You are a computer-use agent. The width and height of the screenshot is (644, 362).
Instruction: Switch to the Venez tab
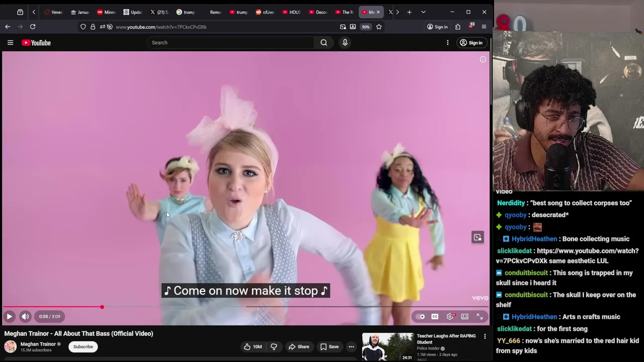pyautogui.click(x=53, y=12)
